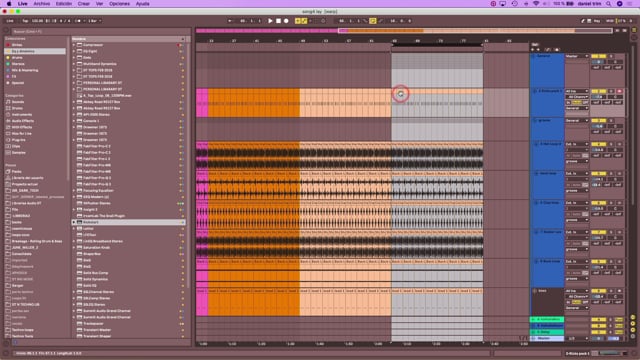Open the Ver menu
Viewport: 640px width, 360px height.
tap(99, 4)
